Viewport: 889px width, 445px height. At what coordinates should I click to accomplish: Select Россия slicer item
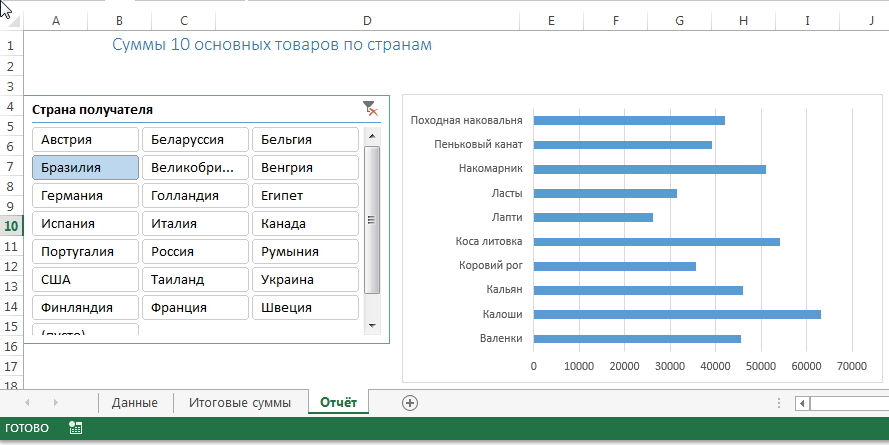[195, 252]
